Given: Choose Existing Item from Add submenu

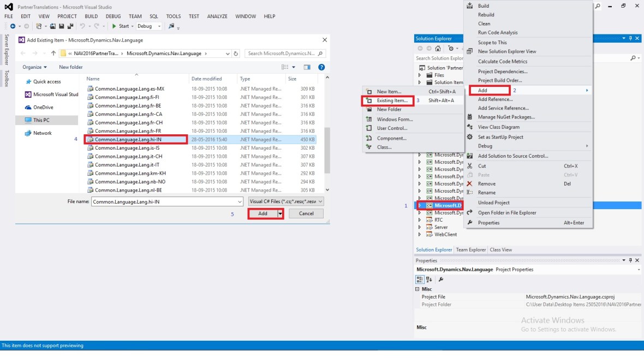Looking at the screenshot, I should coord(392,100).
